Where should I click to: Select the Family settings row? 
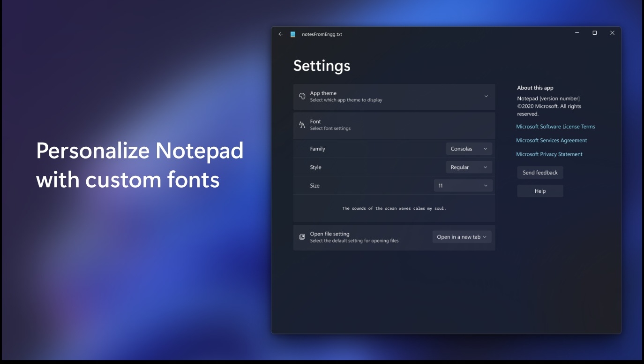[356, 149]
